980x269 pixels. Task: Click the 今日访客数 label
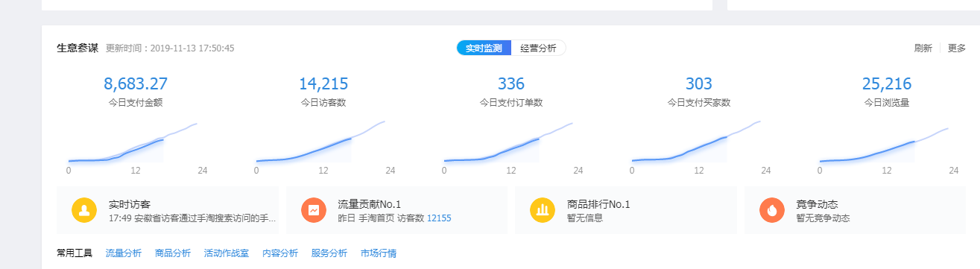[x=323, y=103]
